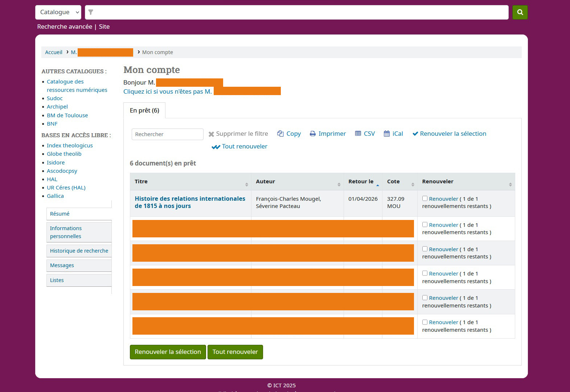Screen dimensions: 570x392
Task: Click the double-check Tout renouveler toolbar icon
Action: tap(216, 147)
